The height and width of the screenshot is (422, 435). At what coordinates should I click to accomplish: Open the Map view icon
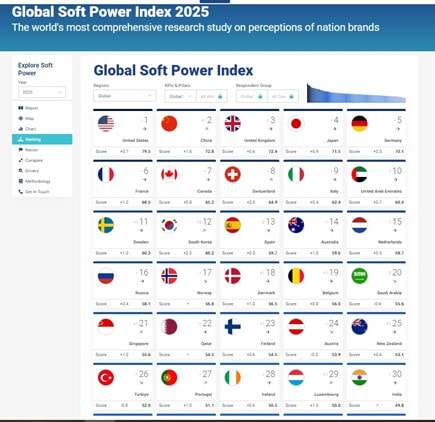click(x=21, y=118)
